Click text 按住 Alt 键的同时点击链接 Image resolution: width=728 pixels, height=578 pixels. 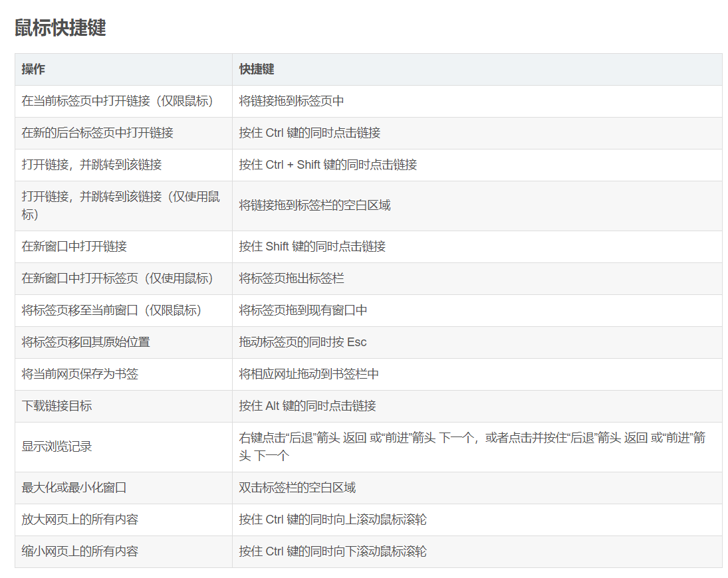(307, 407)
